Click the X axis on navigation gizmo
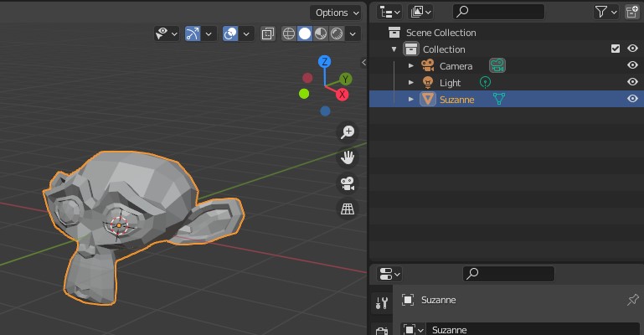The width and height of the screenshot is (644, 335). 343,95
